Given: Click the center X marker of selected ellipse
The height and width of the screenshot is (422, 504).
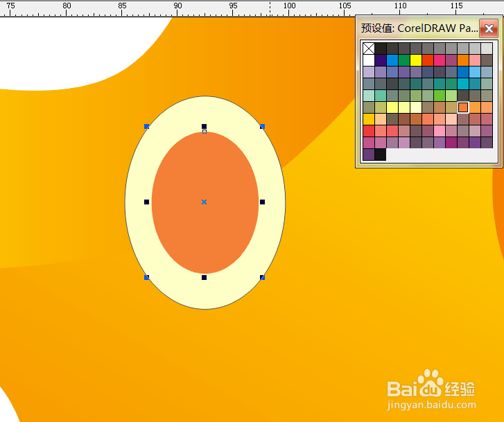Looking at the screenshot, I should pos(204,202).
